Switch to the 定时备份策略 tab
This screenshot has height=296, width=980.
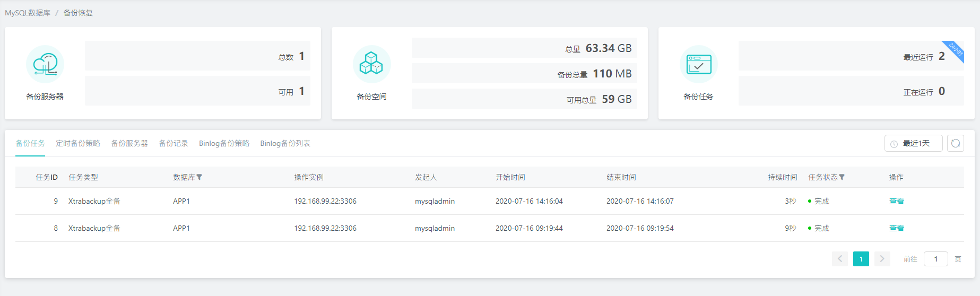click(x=78, y=143)
